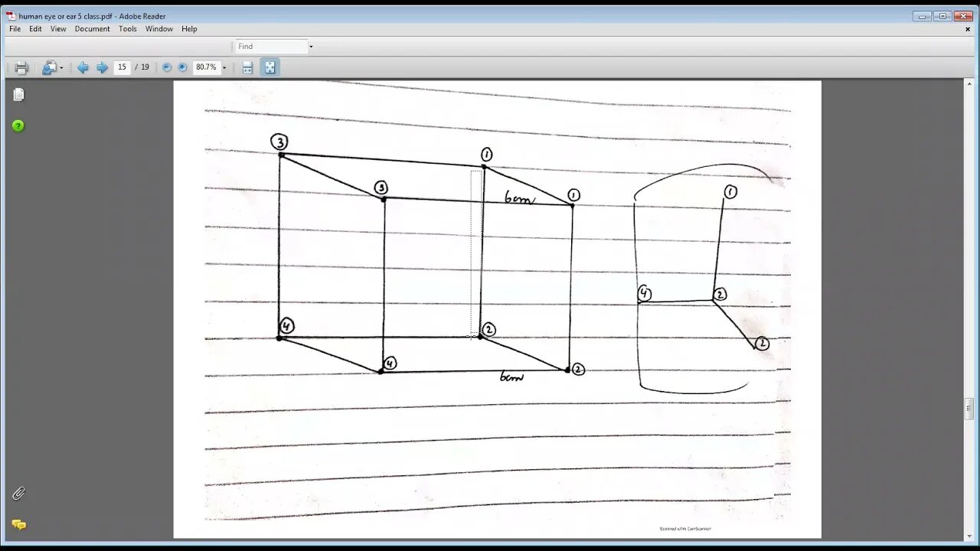Open the collaborate/share tool icon
This screenshot has height=551, width=980.
[x=49, y=67]
